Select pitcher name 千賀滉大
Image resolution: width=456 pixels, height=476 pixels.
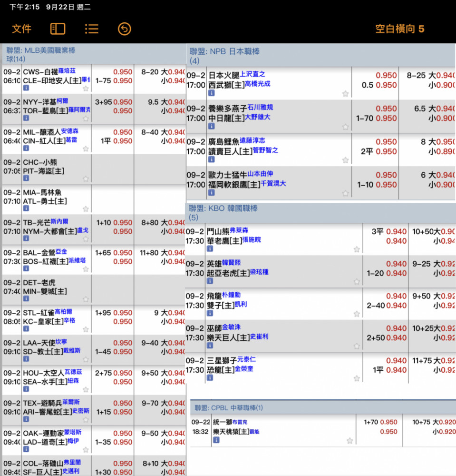(x=273, y=183)
